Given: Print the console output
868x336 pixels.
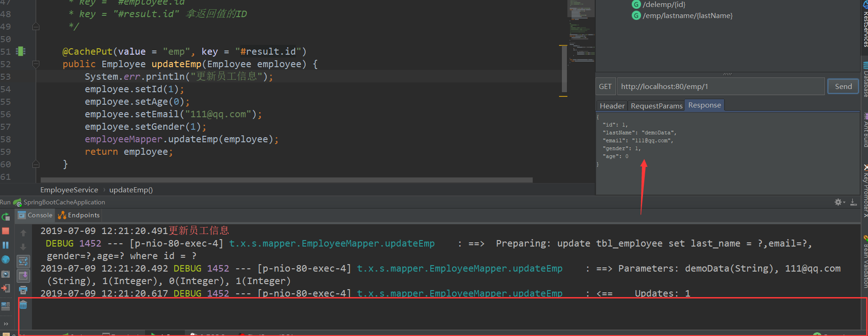Looking at the screenshot, I should [x=23, y=290].
